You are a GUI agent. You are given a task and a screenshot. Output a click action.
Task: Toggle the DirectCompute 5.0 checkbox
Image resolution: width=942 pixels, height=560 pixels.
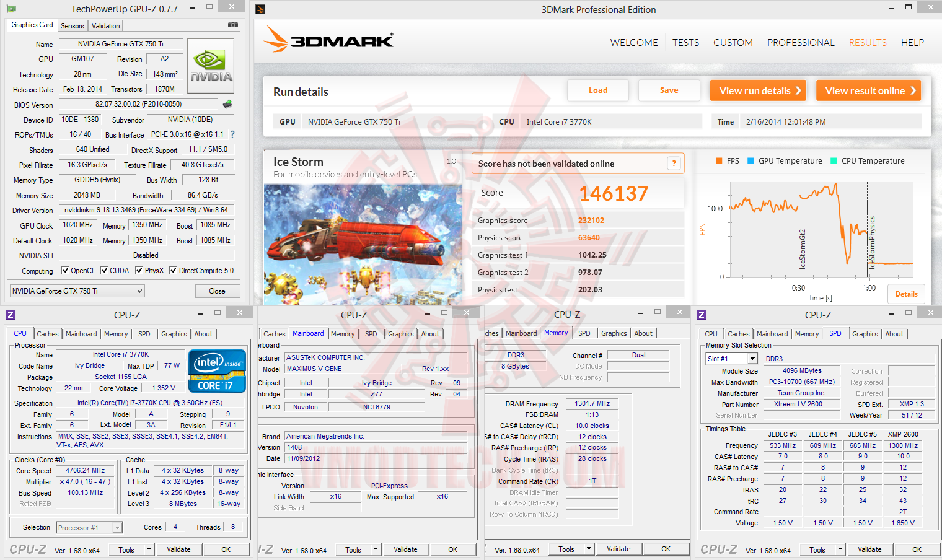[x=174, y=271]
